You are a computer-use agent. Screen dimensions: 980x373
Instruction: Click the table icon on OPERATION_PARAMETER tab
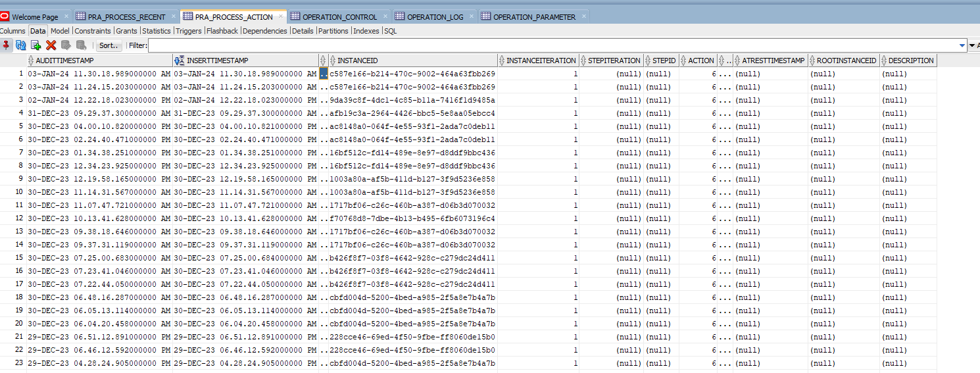tap(486, 16)
